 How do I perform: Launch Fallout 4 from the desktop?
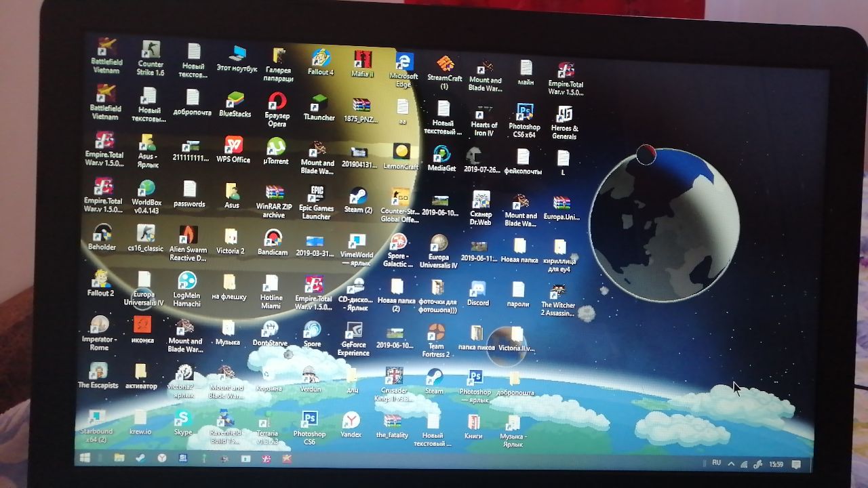[x=321, y=62]
